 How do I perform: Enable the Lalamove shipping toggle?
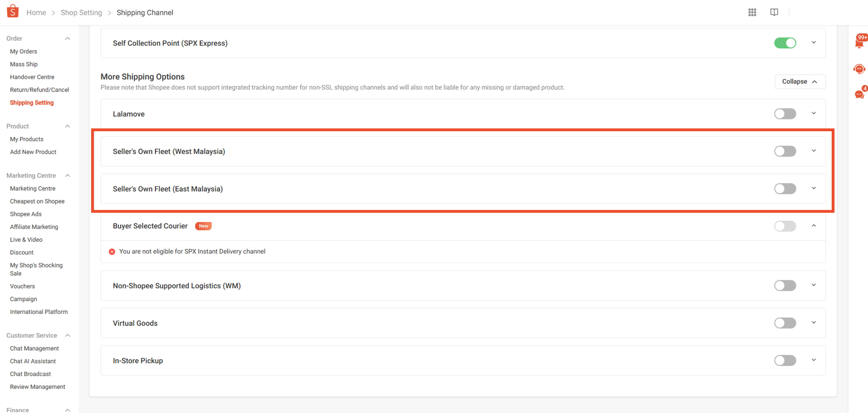pyautogui.click(x=785, y=114)
